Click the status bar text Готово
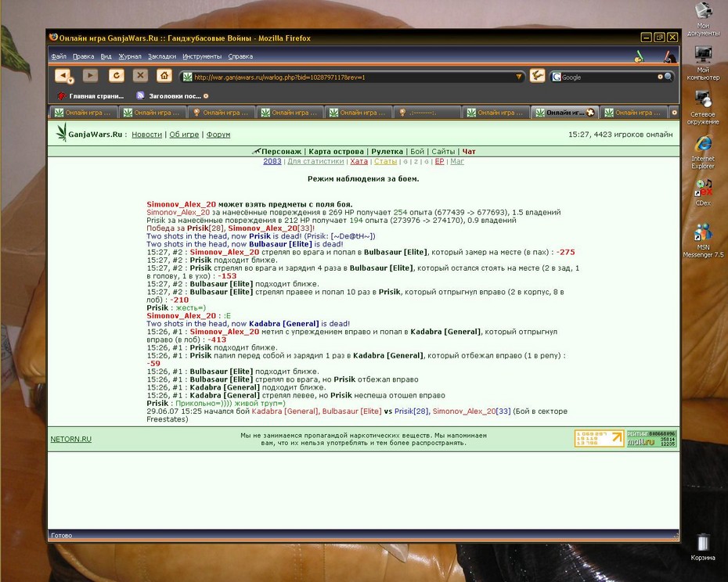Image resolution: width=728 pixels, height=582 pixels. tap(61, 535)
